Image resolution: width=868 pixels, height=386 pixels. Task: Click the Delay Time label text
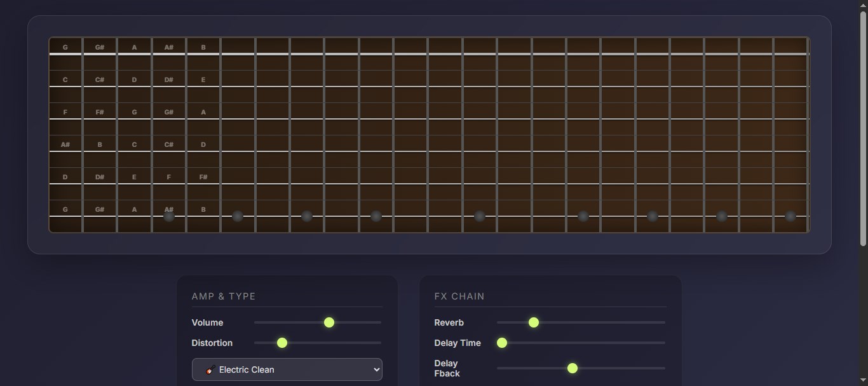tap(458, 343)
